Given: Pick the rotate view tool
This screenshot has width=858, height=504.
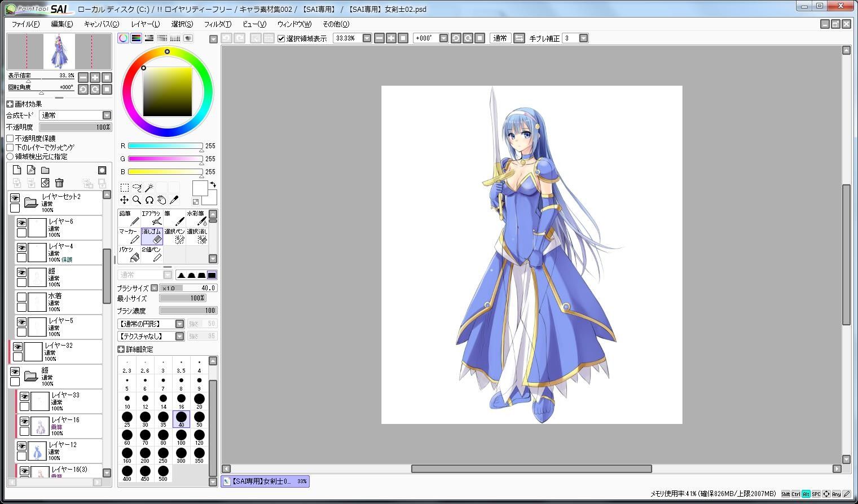Looking at the screenshot, I should point(149,200).
